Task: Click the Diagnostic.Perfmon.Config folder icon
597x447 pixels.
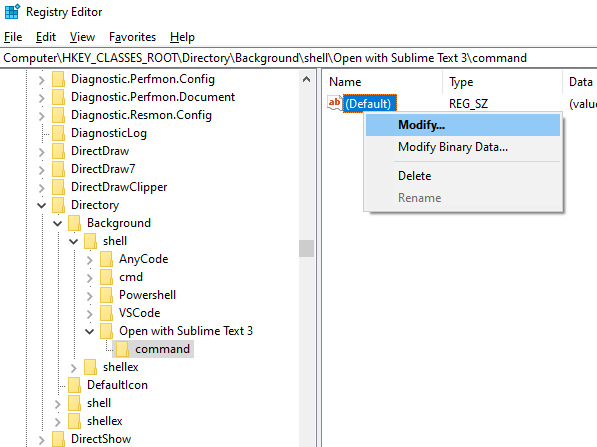Action: pos(58,79)
